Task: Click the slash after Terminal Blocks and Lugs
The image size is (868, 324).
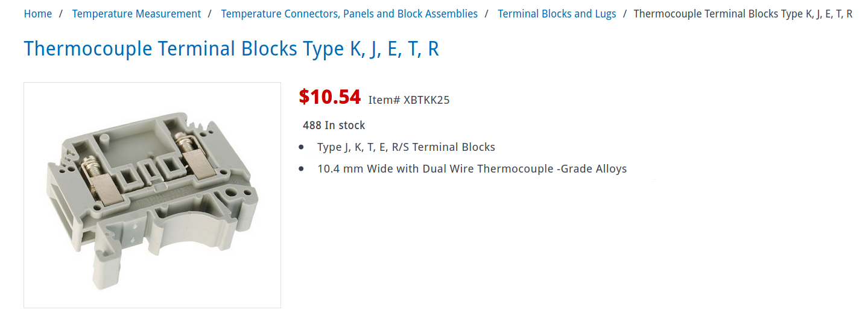Action: [x=625, y=14]
